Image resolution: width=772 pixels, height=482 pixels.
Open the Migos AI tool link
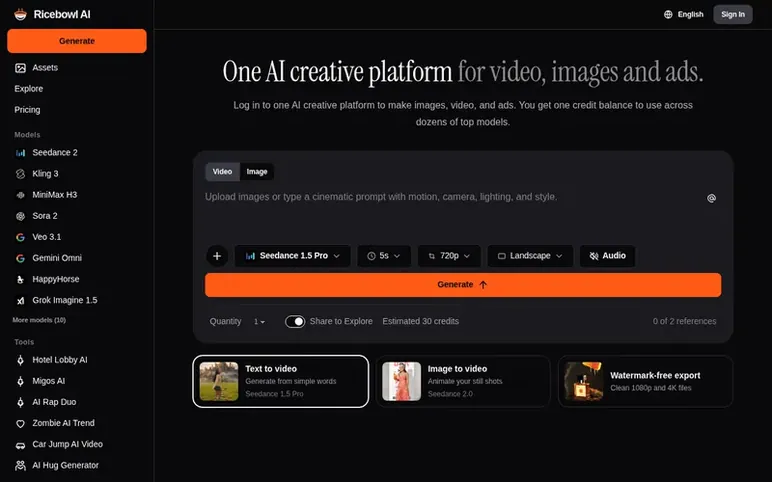(x=49, y=381)
